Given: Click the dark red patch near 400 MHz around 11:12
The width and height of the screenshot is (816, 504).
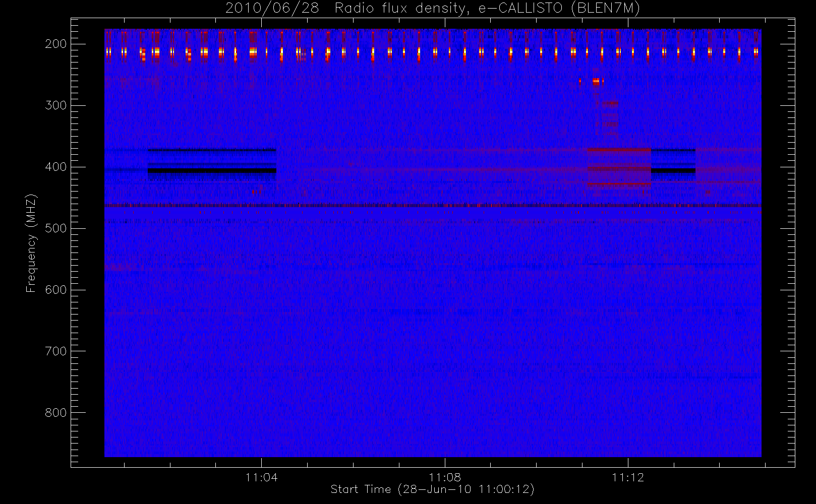Looking at the screenshot, I should [x=619, y=168].
